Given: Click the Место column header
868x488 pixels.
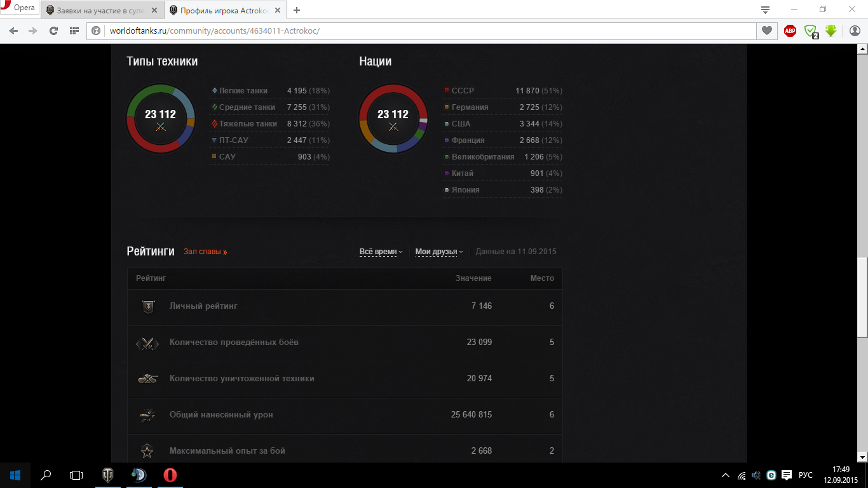Looking at the screenshot, I should 542,278.
